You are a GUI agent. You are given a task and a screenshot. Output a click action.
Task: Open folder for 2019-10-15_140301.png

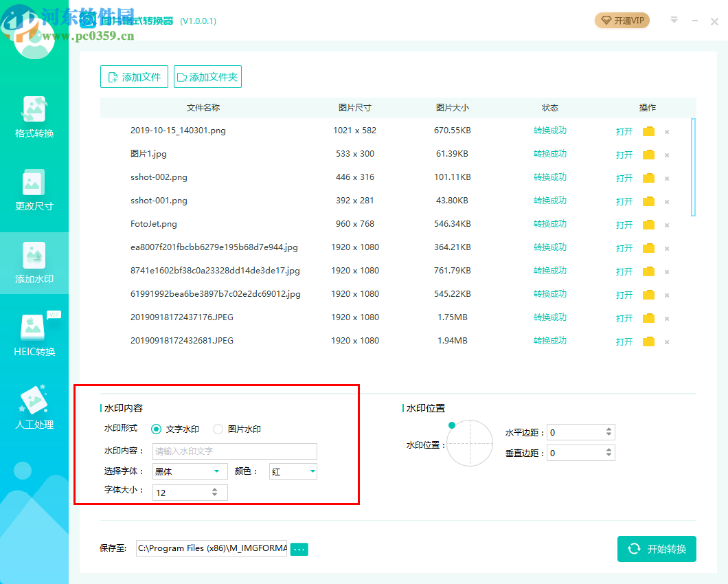[x=648, y=131]
